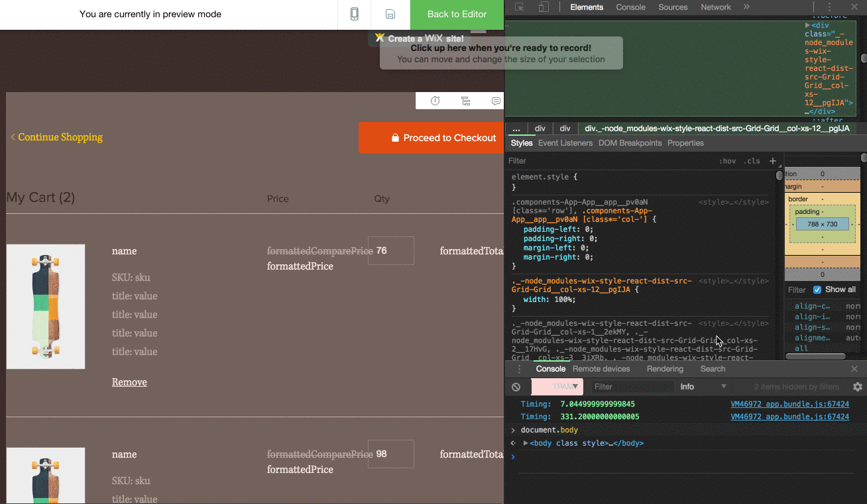Click the quantity field showing 76

pyautogui.click(x=391, y=251)
